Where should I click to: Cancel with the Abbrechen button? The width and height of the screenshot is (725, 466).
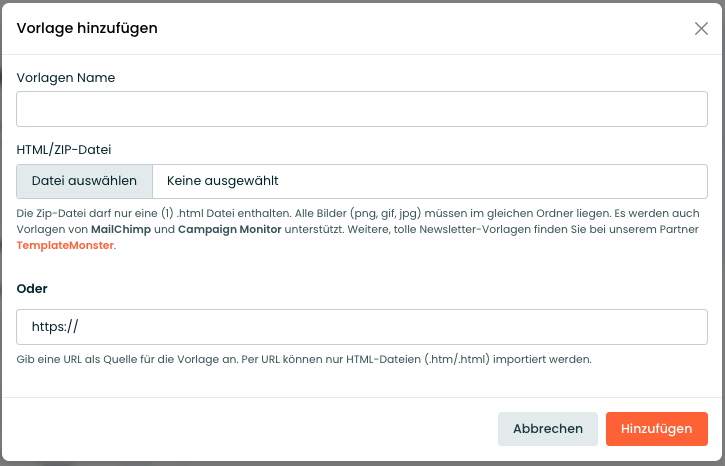pyautogui.click(x=547, y=429)
